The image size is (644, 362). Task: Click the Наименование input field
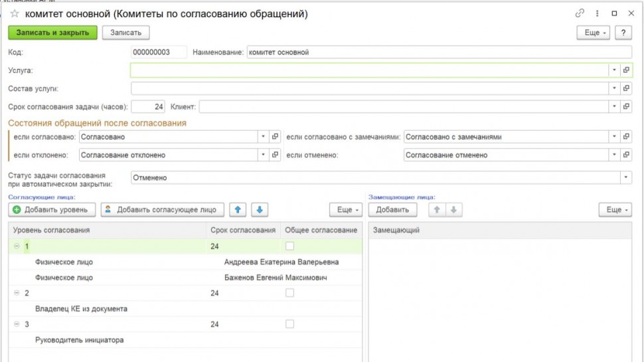click(x=438, y=52)
